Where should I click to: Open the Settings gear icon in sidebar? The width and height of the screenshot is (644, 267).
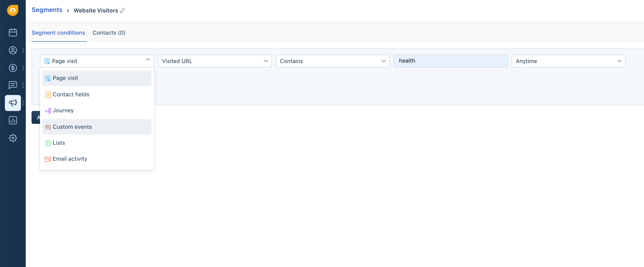13,138
